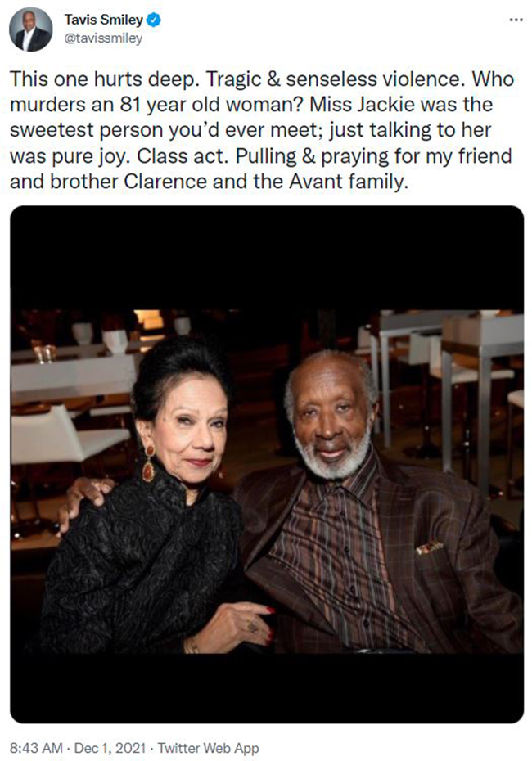Open the Twitter Web App source link

(x=208, y=748)
